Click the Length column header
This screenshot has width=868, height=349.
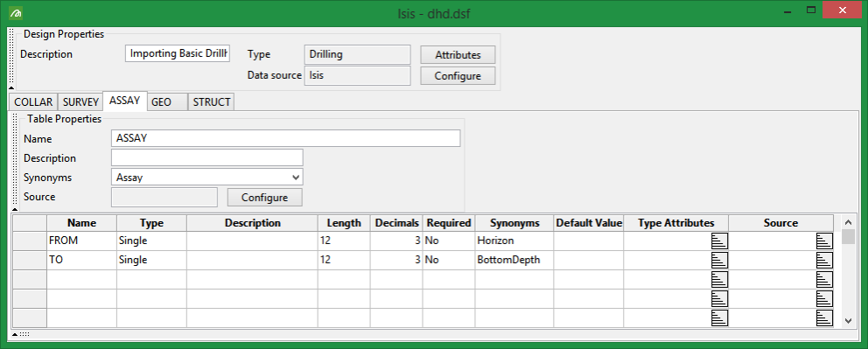click(x=344, y=223)
